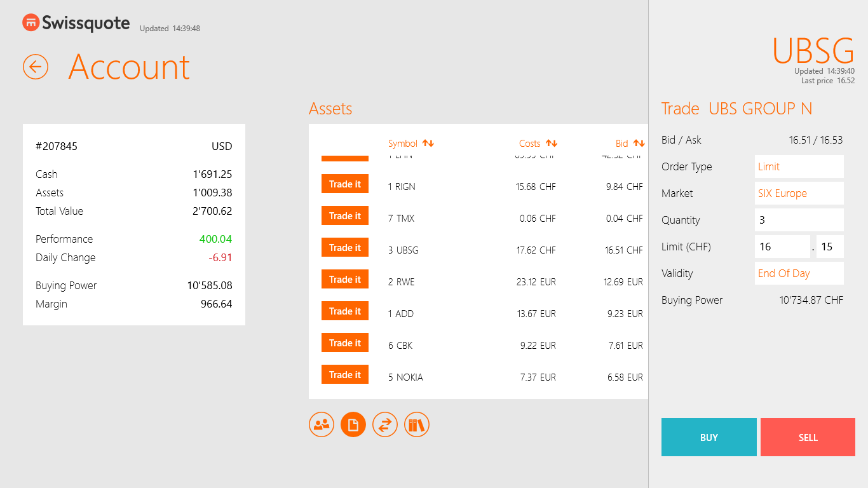Open the clients icon below the assets list

tap(322, 424)
